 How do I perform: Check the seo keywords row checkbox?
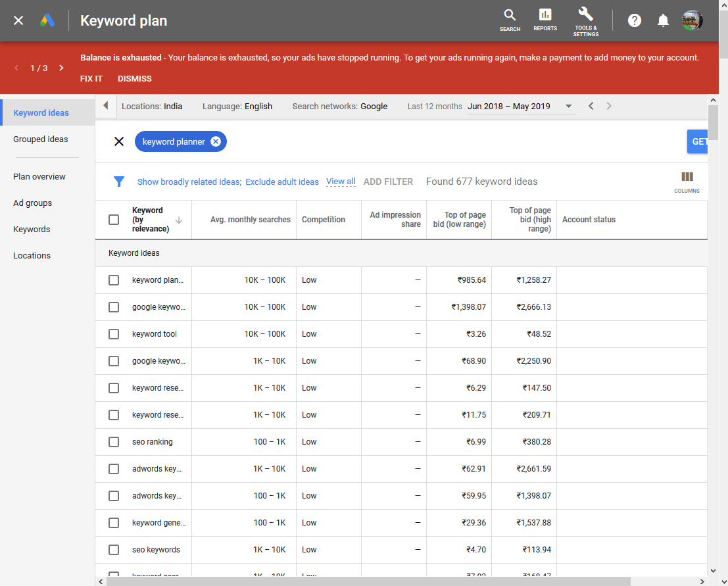[x=114, y=550]
